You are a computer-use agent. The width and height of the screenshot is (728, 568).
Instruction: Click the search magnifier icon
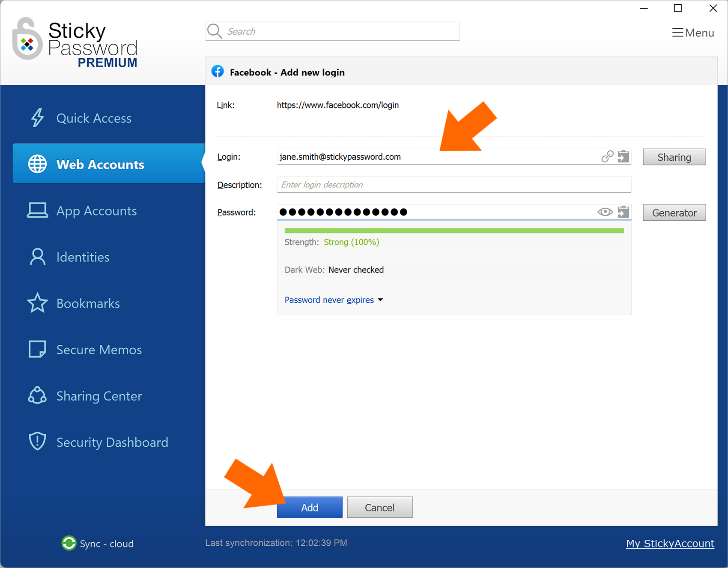[x=215, y=31]
